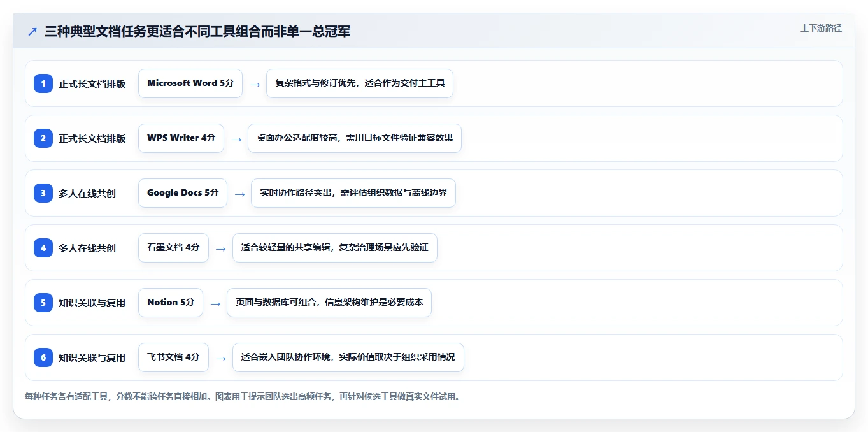The width and height of the screenshot is (868, 432).
Task: Click 正式长文档排版 label in row 1
Action: [x=92, y=83]
